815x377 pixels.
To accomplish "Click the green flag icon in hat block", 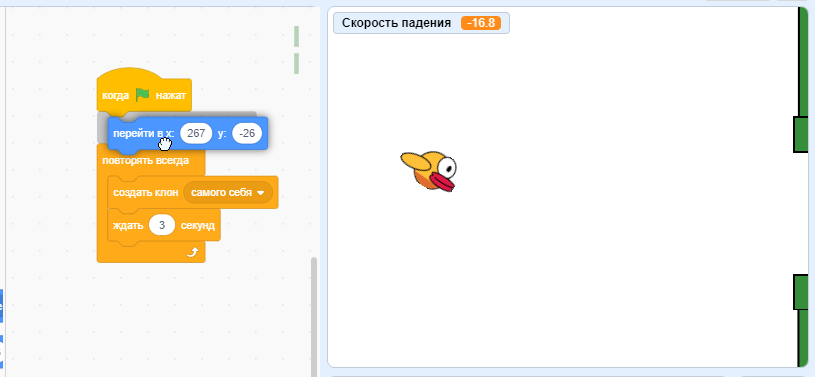I will (x=142, y=95).
